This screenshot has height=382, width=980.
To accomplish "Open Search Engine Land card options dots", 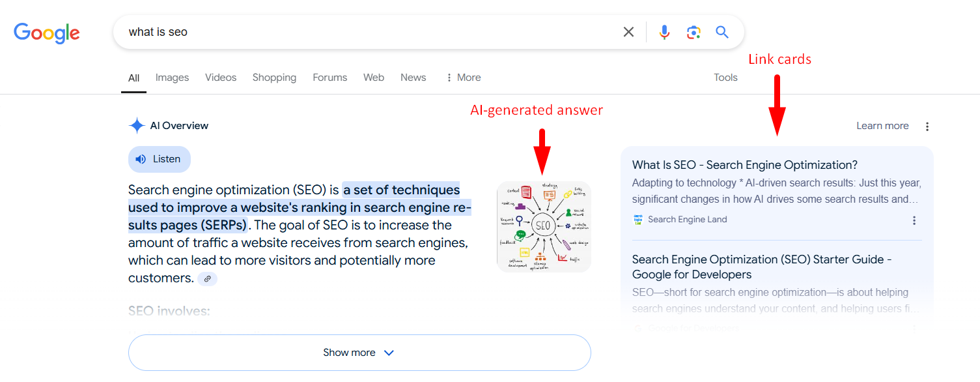I will pos(914,220).
